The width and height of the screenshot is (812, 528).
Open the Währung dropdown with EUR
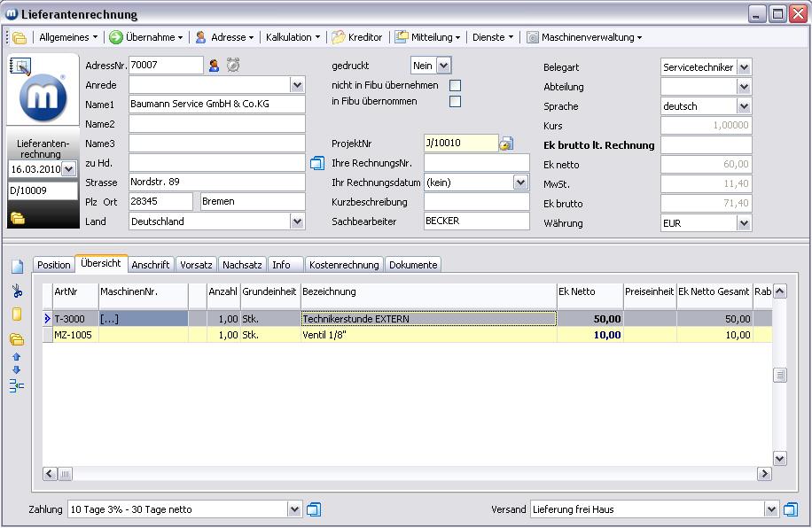(744, 223)
